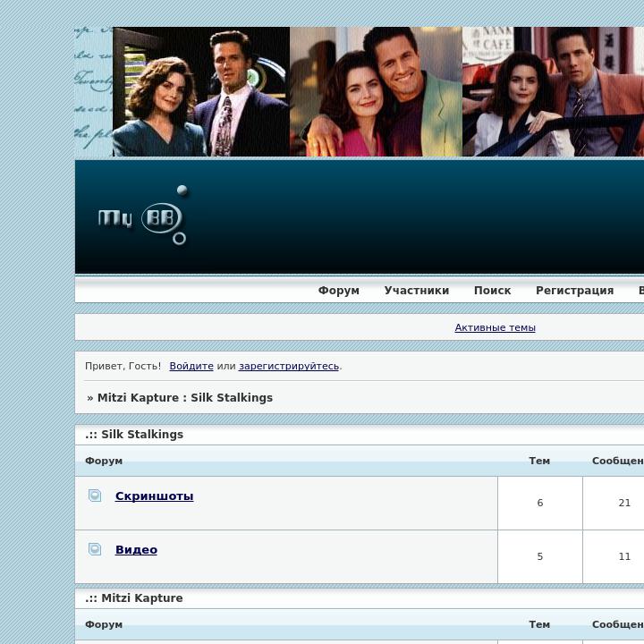
Task: Click the зарегистрируйтесь link
Action: click(289, 366)
